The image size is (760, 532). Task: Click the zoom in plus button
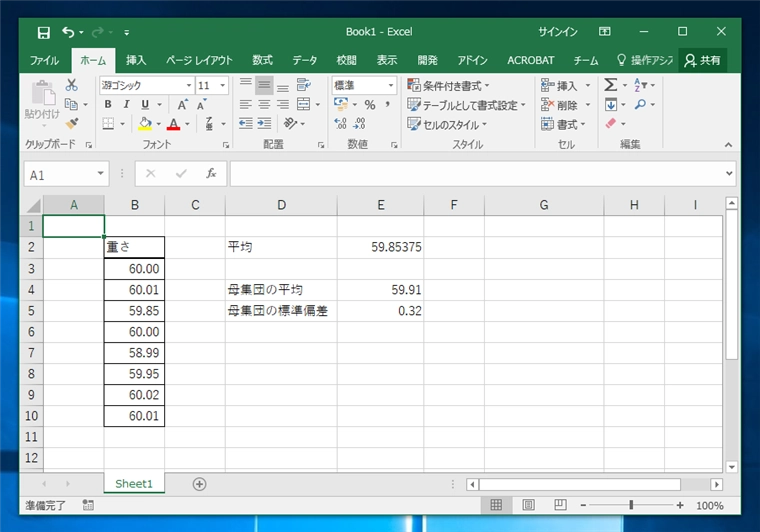(680, 505)
